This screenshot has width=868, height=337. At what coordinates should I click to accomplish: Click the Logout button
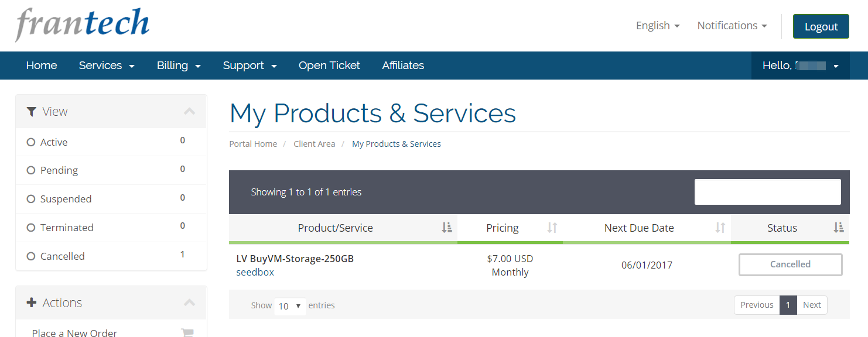(x=821, y=26)
